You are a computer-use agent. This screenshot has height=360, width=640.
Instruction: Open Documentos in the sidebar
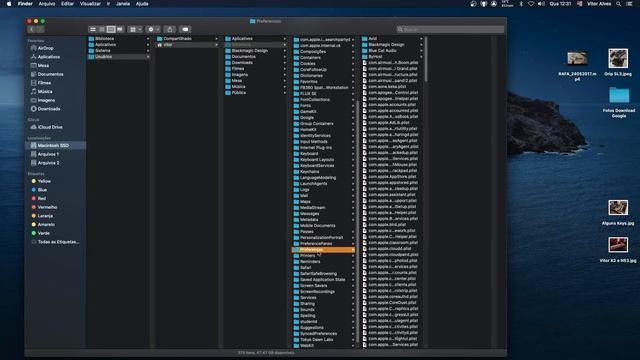tap(50, 74)
